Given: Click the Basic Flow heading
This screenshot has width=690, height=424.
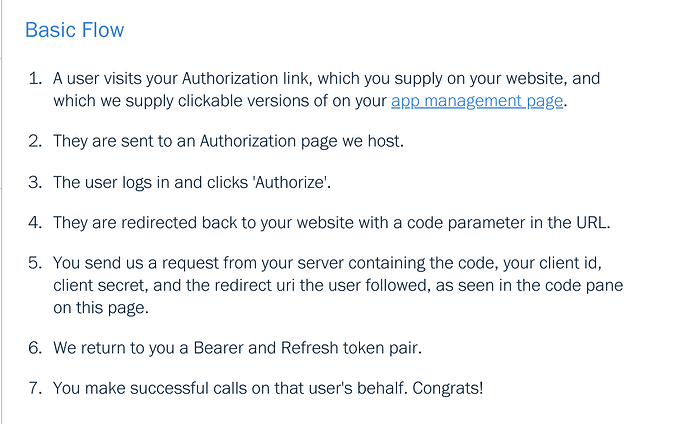Looking at the screenshot, I should [x=74, y=30].
